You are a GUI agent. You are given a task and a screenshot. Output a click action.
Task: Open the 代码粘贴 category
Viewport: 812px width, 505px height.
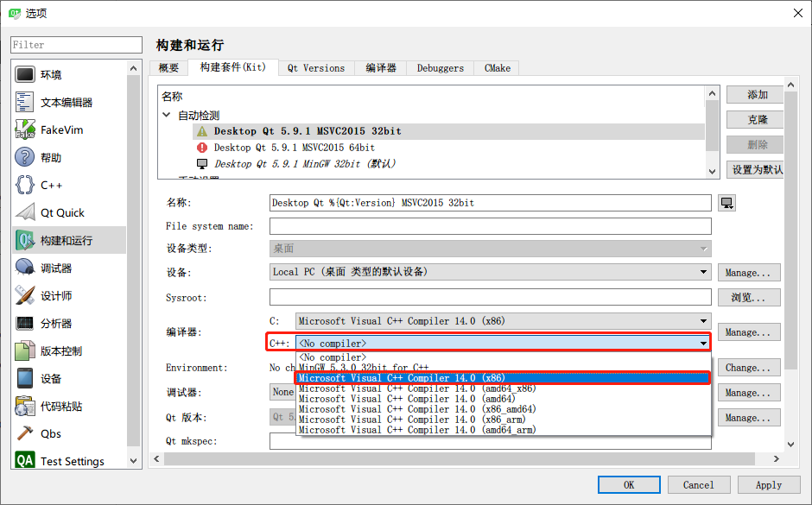[x=69, y=407]
